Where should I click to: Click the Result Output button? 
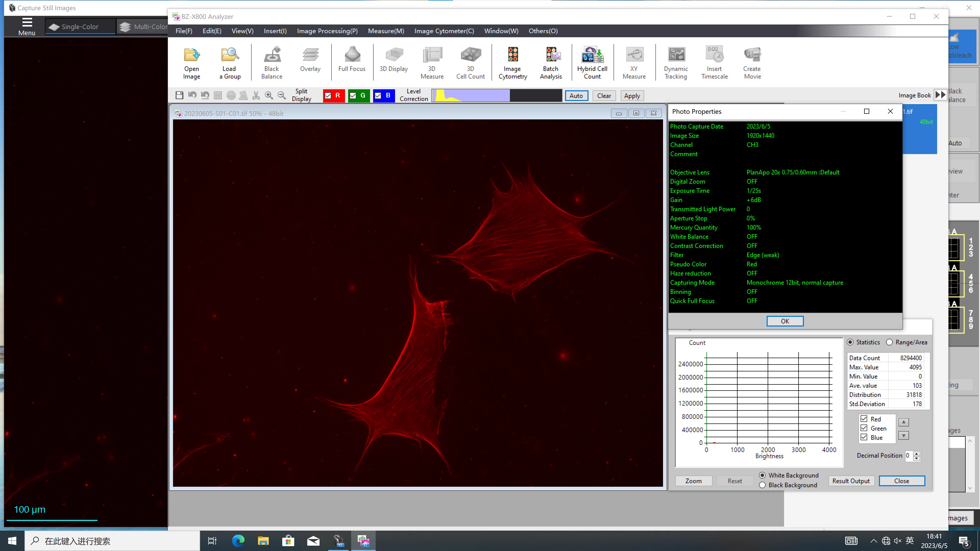pyautogui.click(x=851, y=481)
